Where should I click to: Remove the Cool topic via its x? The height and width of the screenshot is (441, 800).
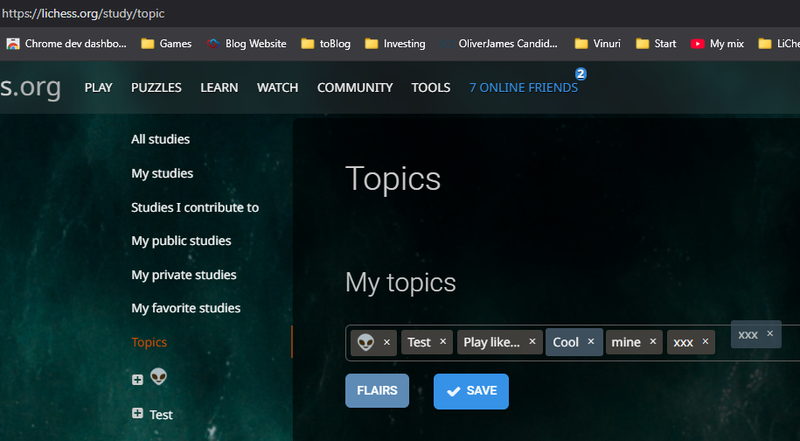click(x=591, y=343)
